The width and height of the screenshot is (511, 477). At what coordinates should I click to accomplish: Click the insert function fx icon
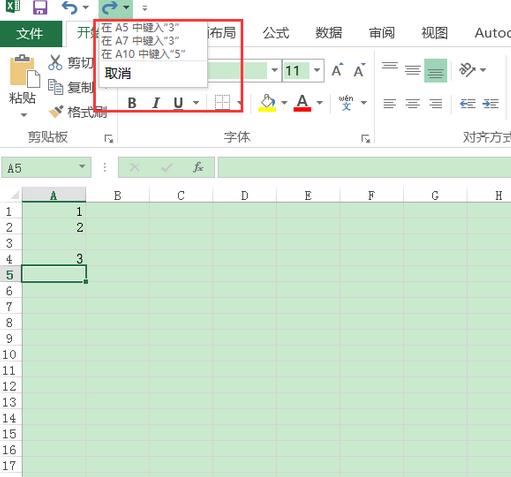click(x=198, y=167)
